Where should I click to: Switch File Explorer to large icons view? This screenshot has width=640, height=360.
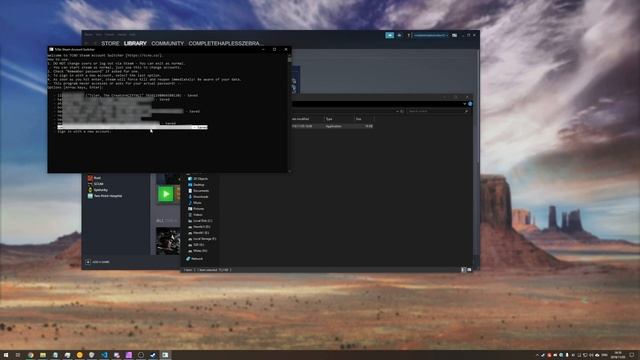pos(469,270)
